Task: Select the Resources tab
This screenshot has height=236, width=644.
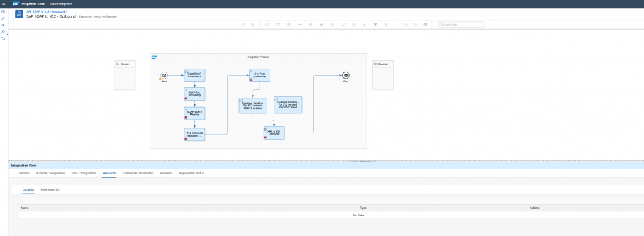Action: pyautogui.click(x=109, y=174)
